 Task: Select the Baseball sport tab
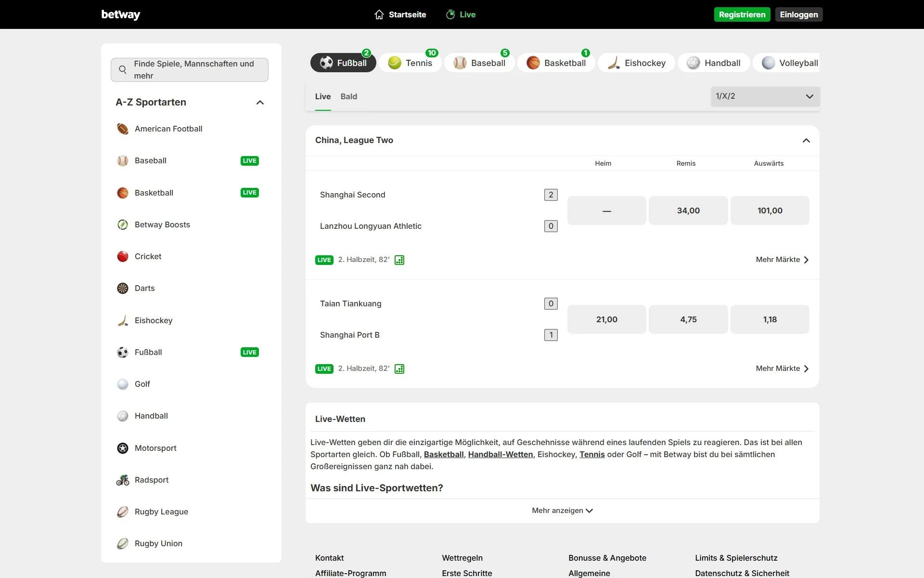(x=479, y=63)
